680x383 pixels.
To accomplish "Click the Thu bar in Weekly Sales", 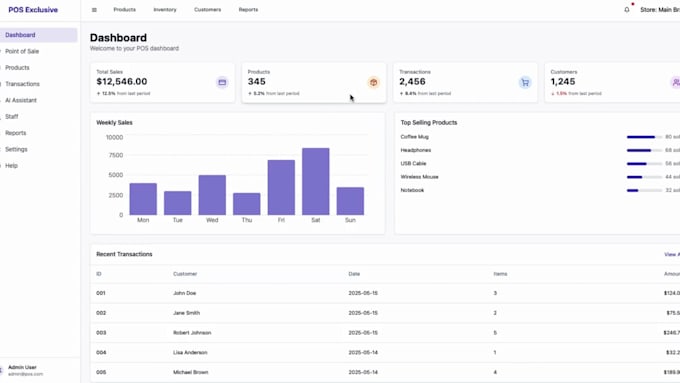I will 247,204.
